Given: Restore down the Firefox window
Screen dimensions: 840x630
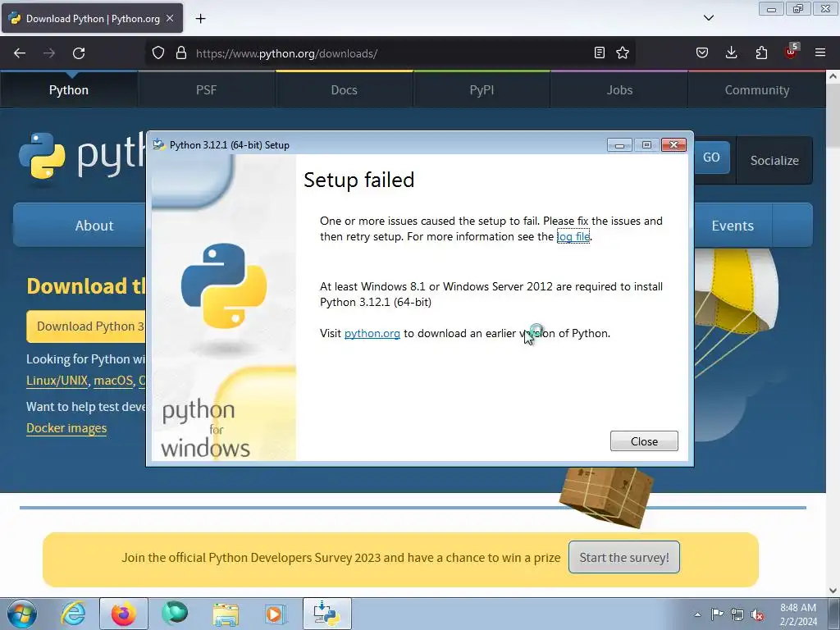Looking at the screenshot, I should [798, 9].
